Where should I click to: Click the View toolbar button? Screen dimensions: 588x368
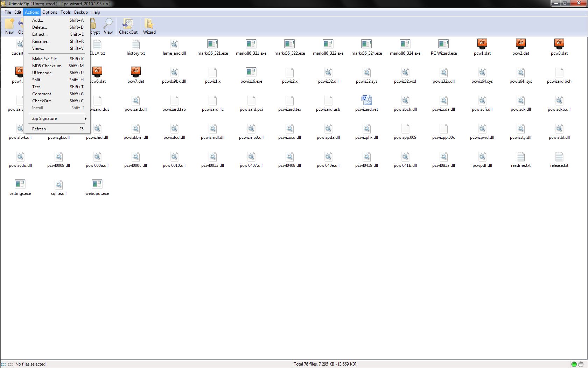pos(108,26)
